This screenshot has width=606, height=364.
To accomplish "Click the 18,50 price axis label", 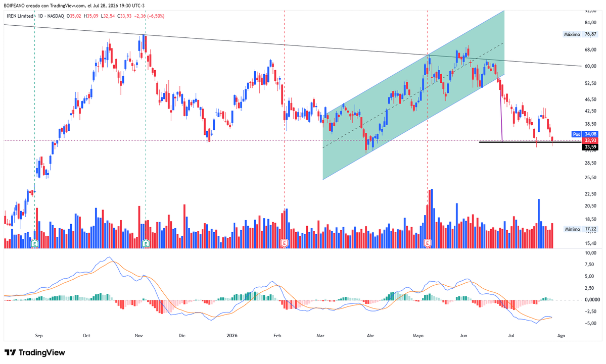I will click(x=590, y=220).
